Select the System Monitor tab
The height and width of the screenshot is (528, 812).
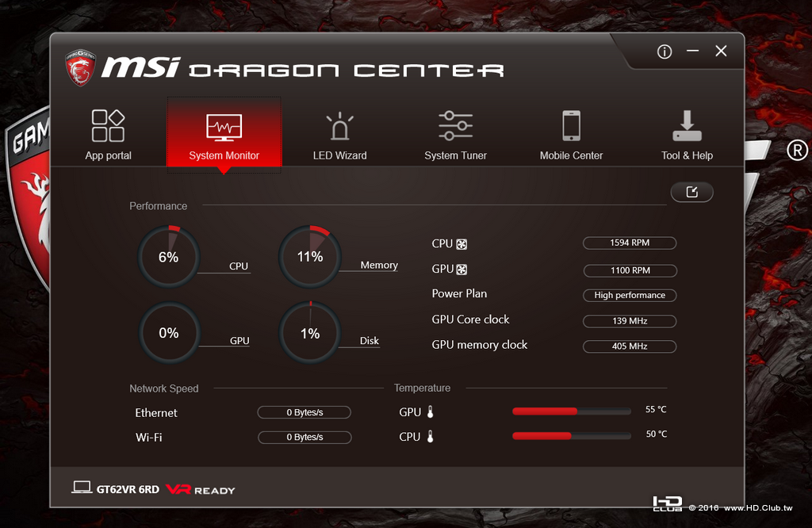(224, 132)
